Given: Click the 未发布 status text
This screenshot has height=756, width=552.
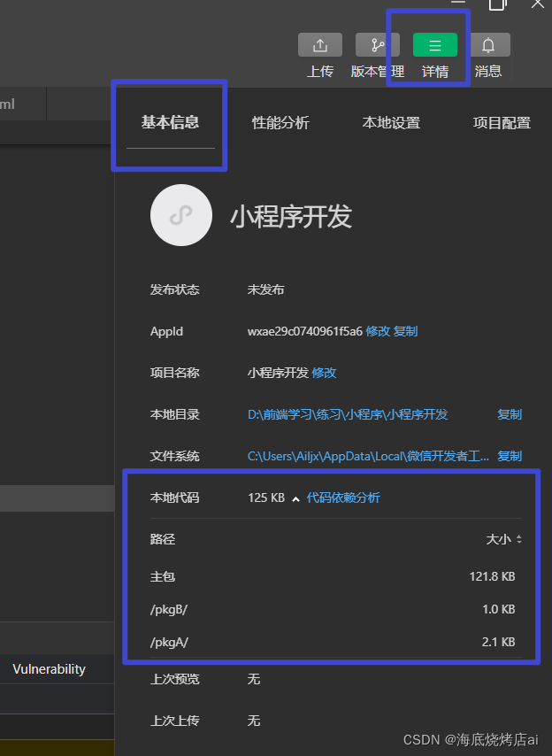Looking at the screenshot, I should coord(266,289).
